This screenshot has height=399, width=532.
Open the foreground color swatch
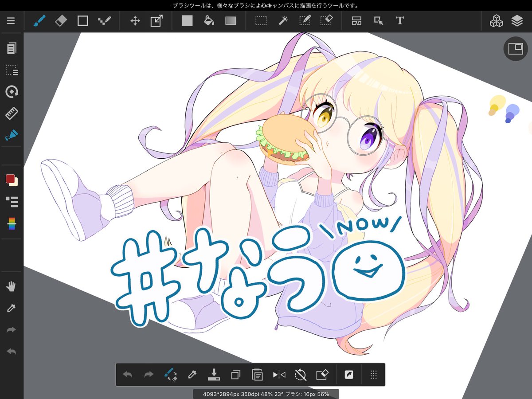[10, 179]
